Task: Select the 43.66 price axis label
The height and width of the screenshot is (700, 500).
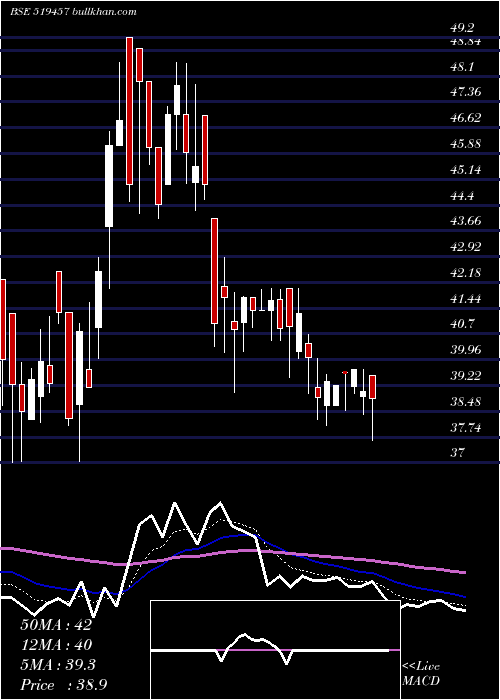Action: 466,221
